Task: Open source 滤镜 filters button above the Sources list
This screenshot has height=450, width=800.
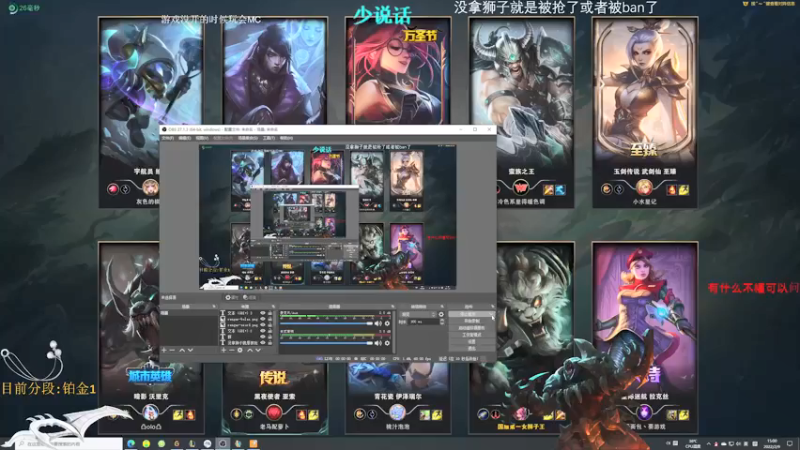Action: click(249, 297)
